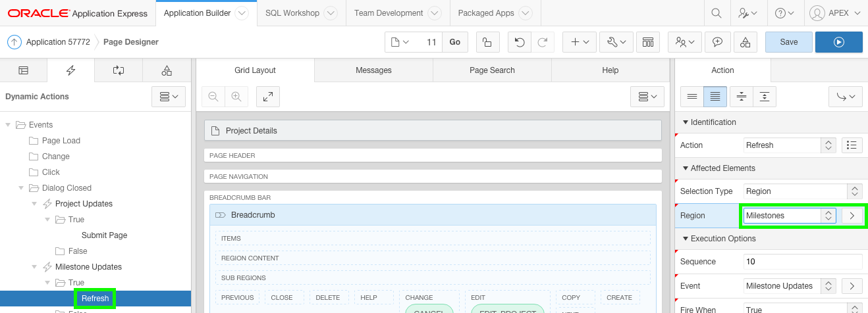Collapse the Events tree node

[8, 125]
